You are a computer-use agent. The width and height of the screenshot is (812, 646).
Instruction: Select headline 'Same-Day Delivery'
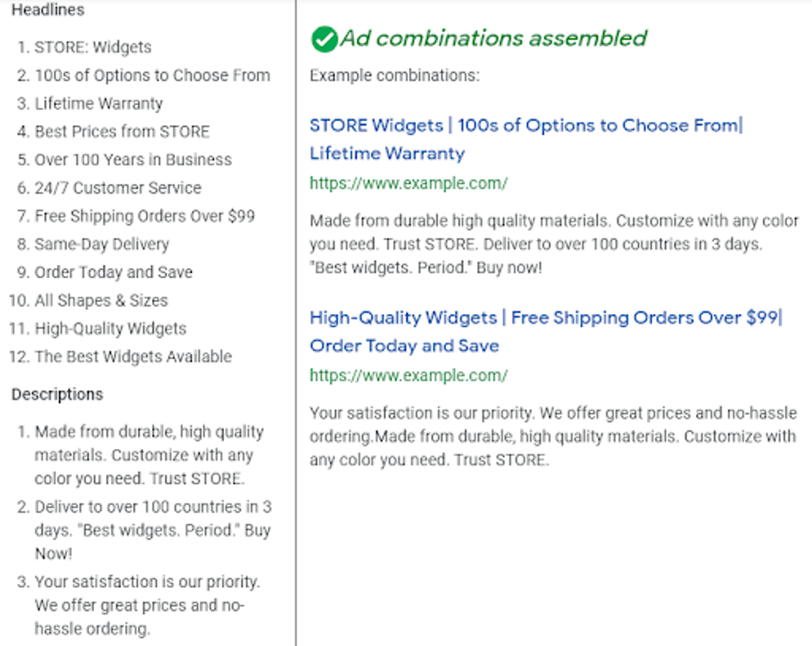(x=102, y=244)
